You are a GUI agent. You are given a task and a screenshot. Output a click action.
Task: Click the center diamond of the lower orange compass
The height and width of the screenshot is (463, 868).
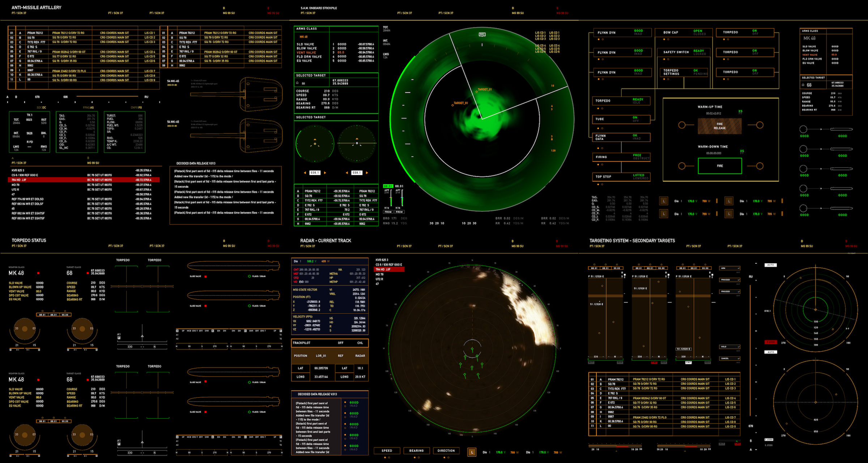click(816, 402)
